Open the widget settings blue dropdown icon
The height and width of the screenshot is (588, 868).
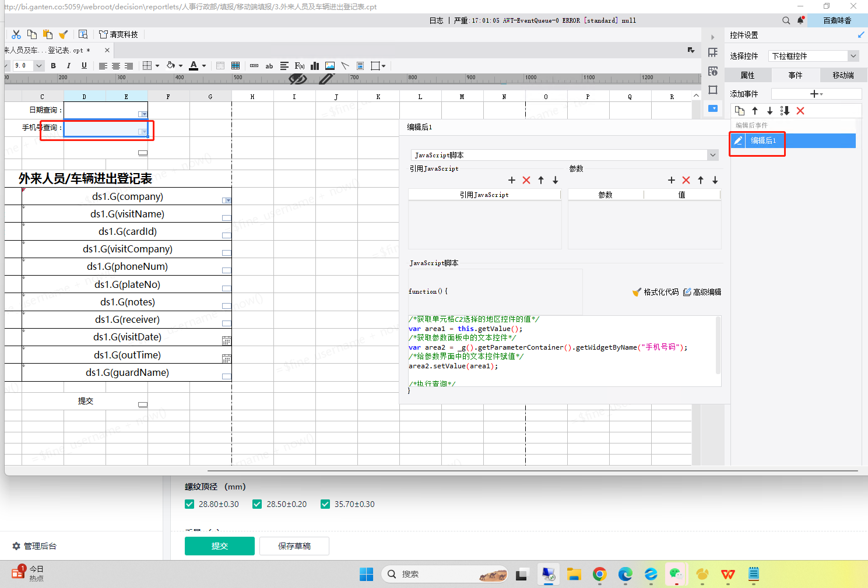click(712, 108)
